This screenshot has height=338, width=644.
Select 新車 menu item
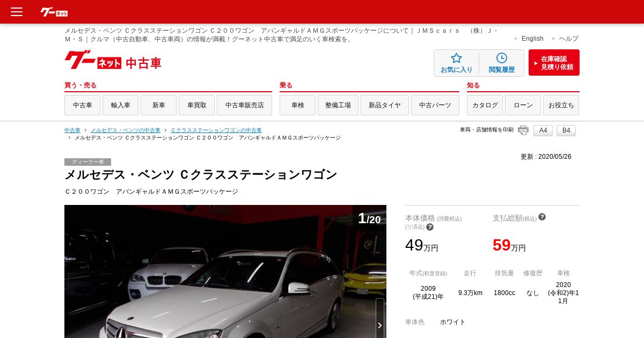[158, 105]
